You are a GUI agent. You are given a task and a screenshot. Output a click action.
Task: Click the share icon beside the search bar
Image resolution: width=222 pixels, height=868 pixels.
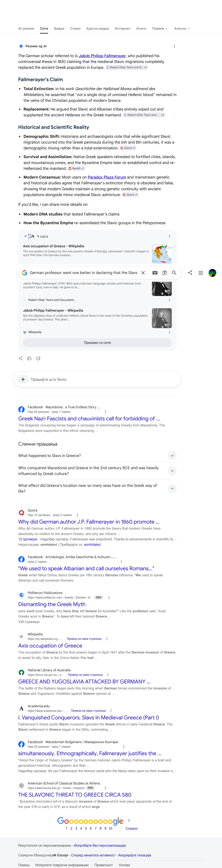[x=190, y=273]
